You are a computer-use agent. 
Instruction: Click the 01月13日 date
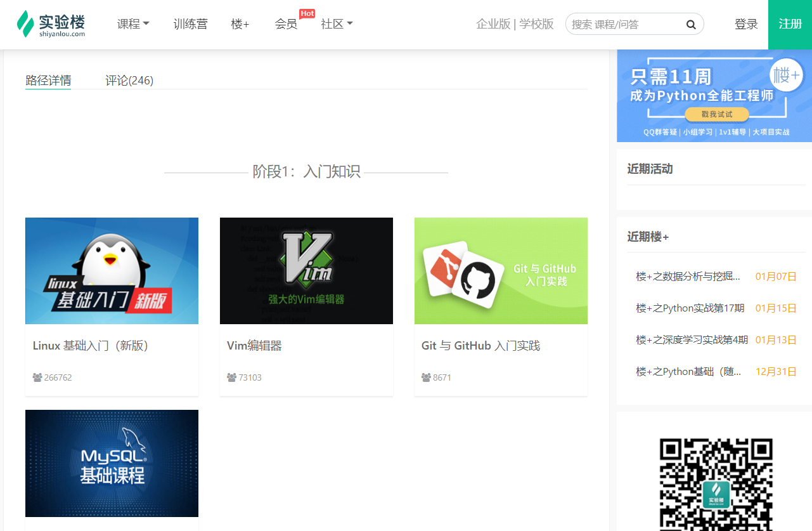click(776, 340)
